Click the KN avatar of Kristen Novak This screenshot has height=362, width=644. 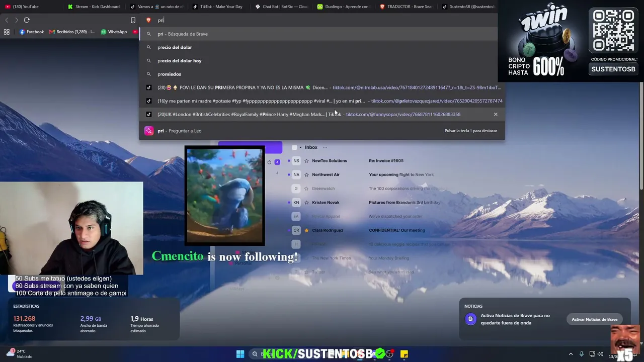pos(296,203)
